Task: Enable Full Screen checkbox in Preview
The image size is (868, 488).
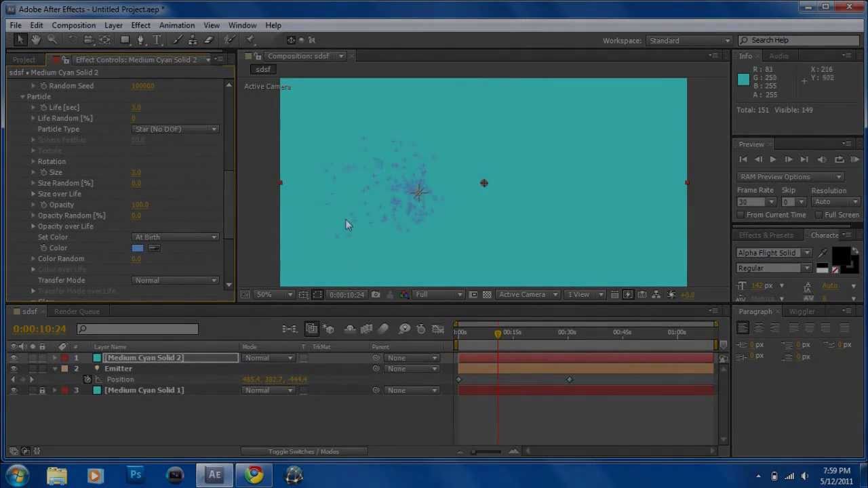Action: [x=819, y=215]
